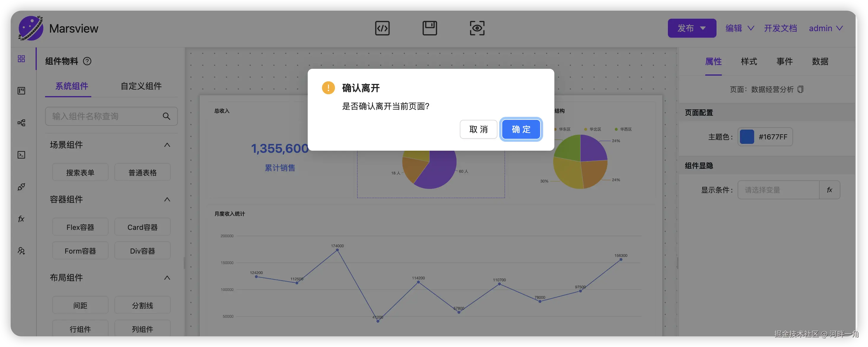Switch to the 自定义组件 tab

point(141,86)
